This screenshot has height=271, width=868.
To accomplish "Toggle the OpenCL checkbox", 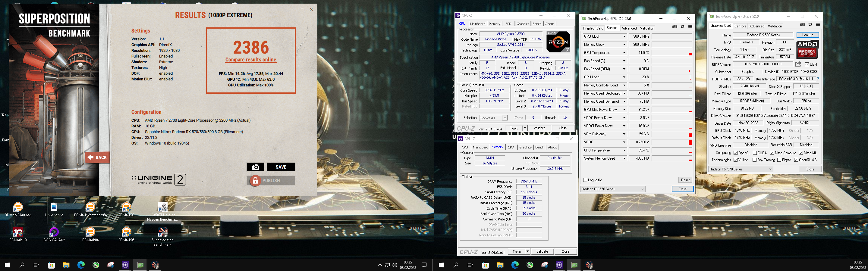I will [x=736, y=153].
